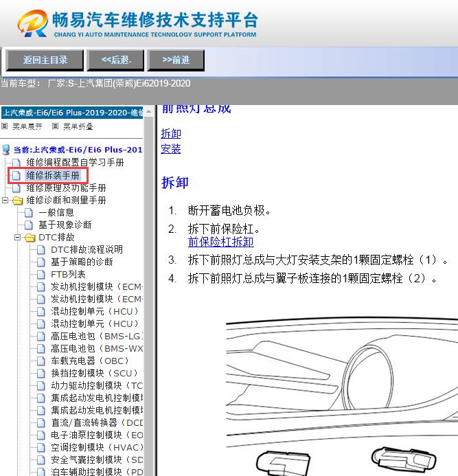Click the page icon beside 维修编程配置自学习手册

click(x=16, y=163)
